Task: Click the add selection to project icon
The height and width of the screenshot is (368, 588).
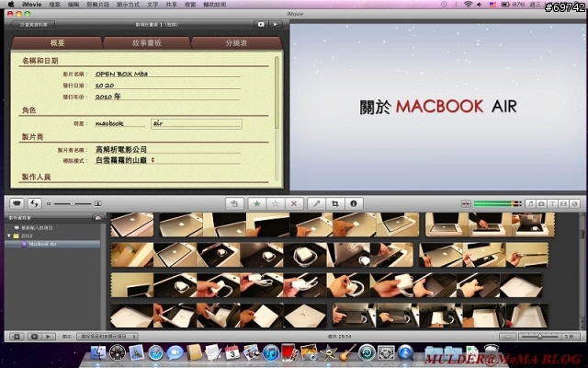Action: click(x=235, y=203)
